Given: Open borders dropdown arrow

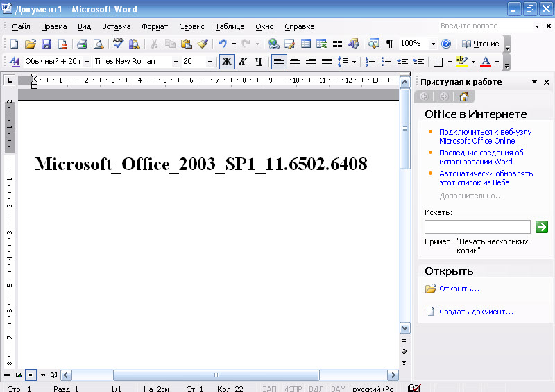Looking at the screenshot, I should (x=450, y=62).
